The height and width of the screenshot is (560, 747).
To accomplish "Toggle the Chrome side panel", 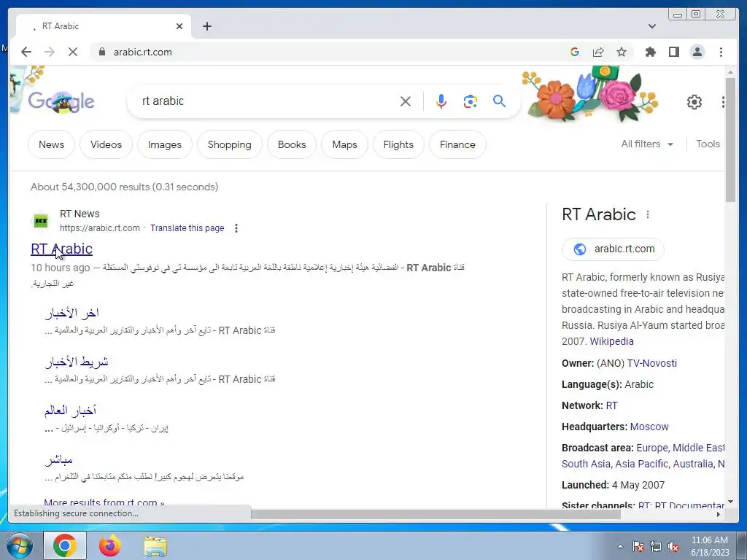I will [673, 52].
